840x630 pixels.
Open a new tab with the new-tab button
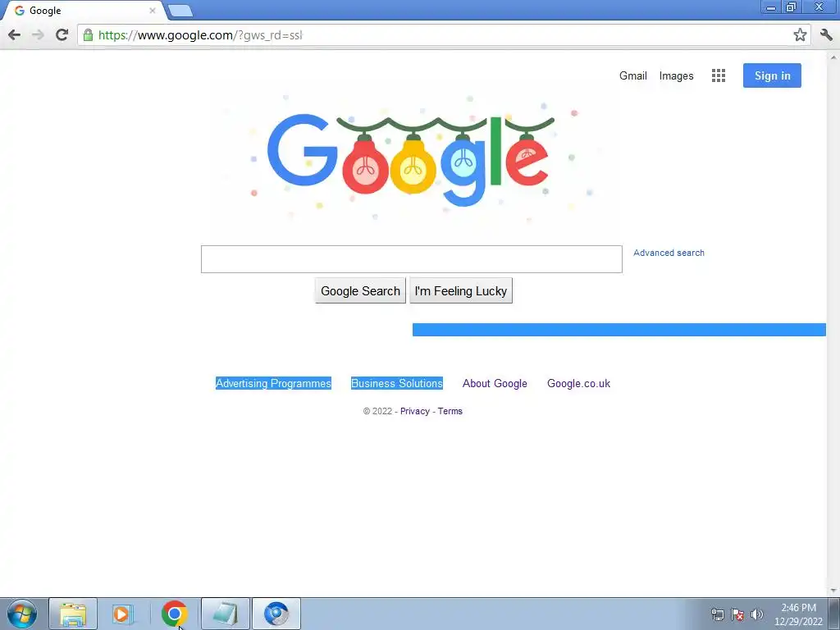pos(180,11)
